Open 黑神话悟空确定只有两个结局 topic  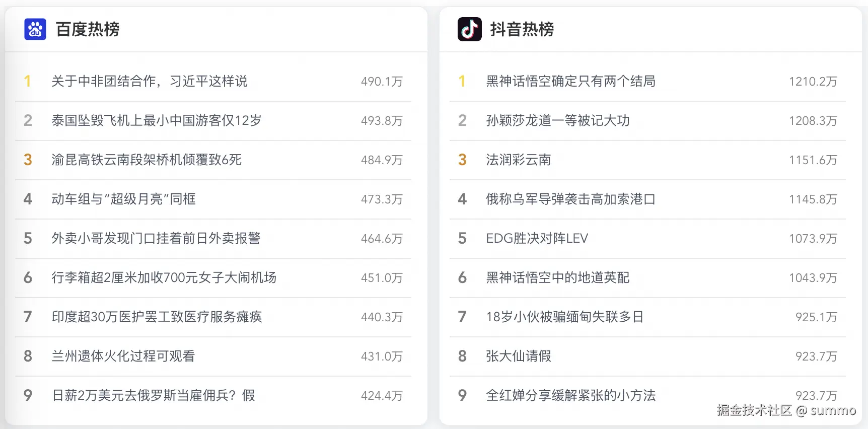pos(570,81)
